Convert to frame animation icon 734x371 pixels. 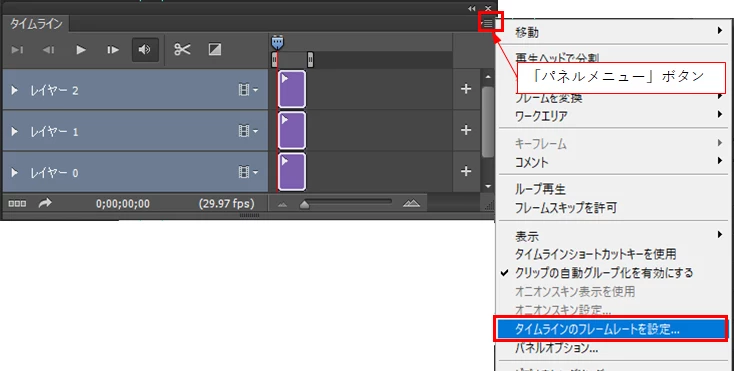point(17,204)
